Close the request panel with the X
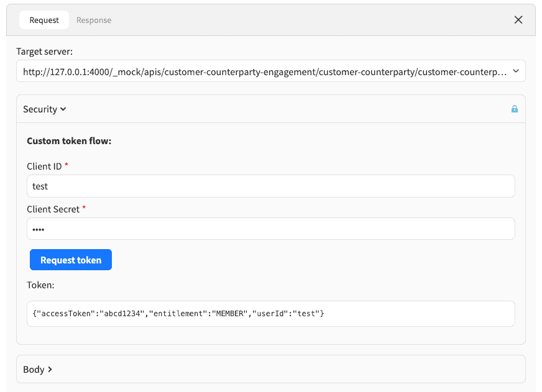The width and height of the screenshot is (542, 392). [x=518, y=20]
